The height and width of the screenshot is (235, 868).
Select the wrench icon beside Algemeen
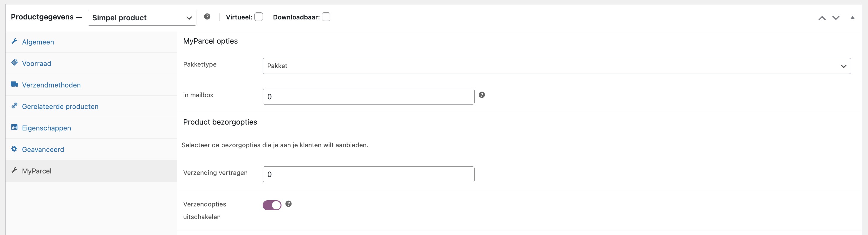point(14,41)
